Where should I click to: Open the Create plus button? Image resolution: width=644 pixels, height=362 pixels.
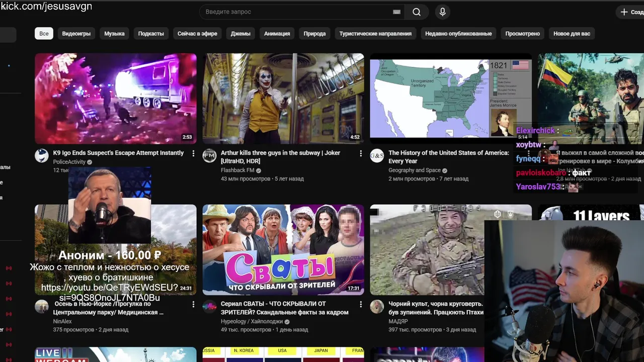pos(631,12)
